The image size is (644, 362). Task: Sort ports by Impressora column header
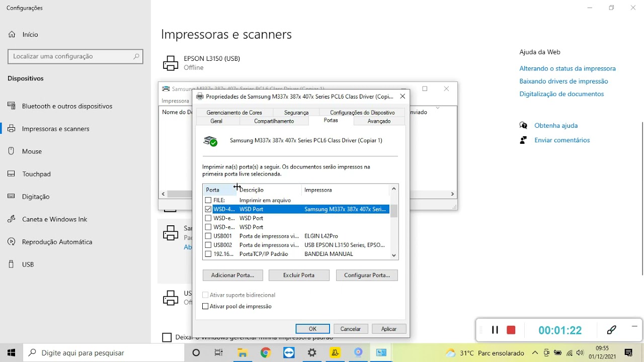pyautogui.click(x=345, y=190)
